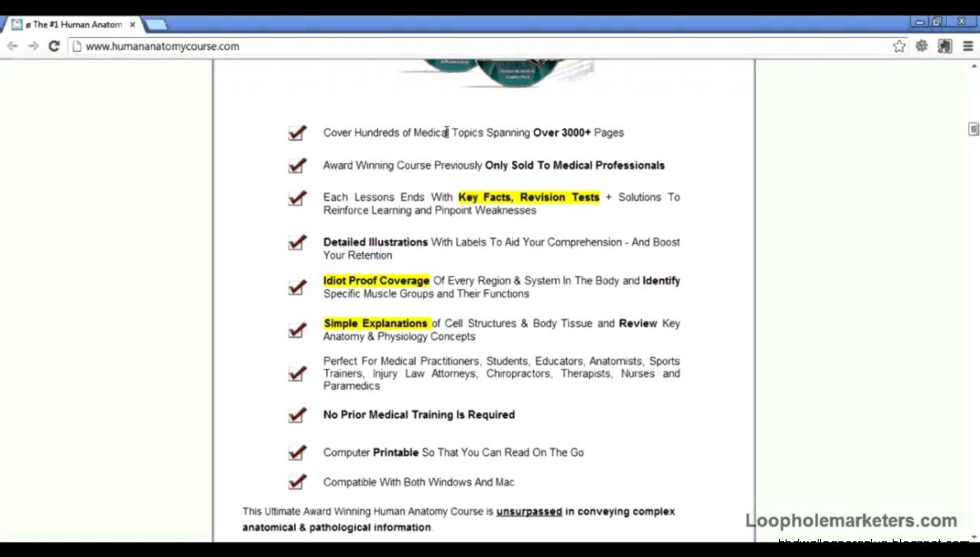This screenshot has height=557, width=980.
Task: Click the bold text 'Over 3000+'
Action: click(562, 133)
